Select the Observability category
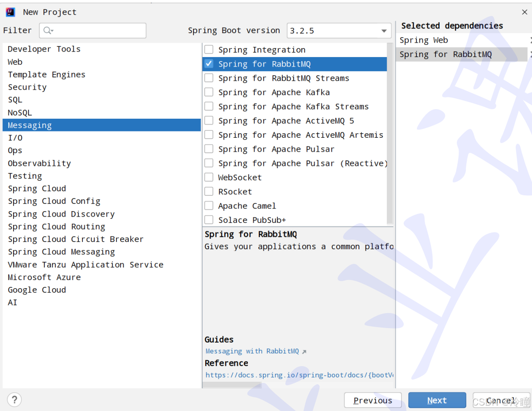Screen dimensions: 532x411 102,163
